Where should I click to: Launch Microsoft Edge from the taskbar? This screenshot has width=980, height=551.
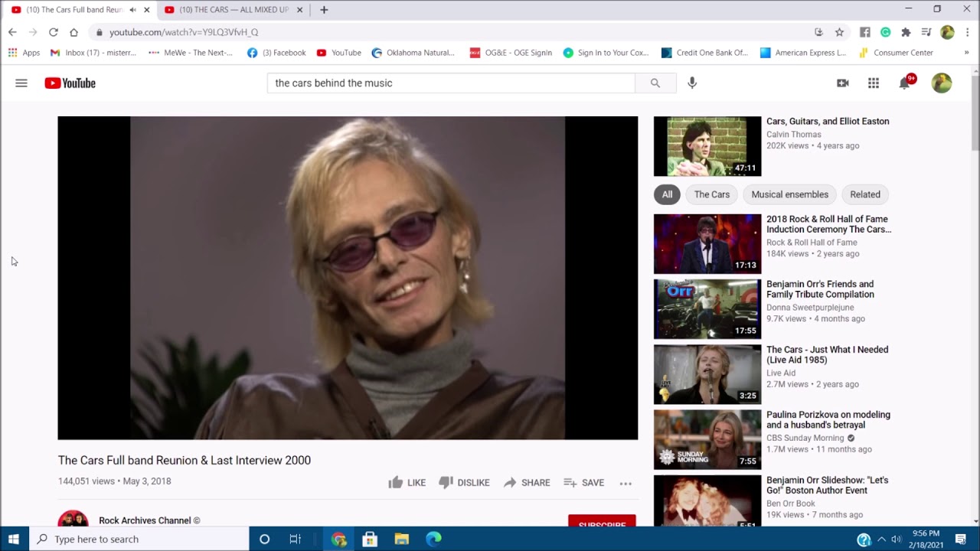coord(433,539)
